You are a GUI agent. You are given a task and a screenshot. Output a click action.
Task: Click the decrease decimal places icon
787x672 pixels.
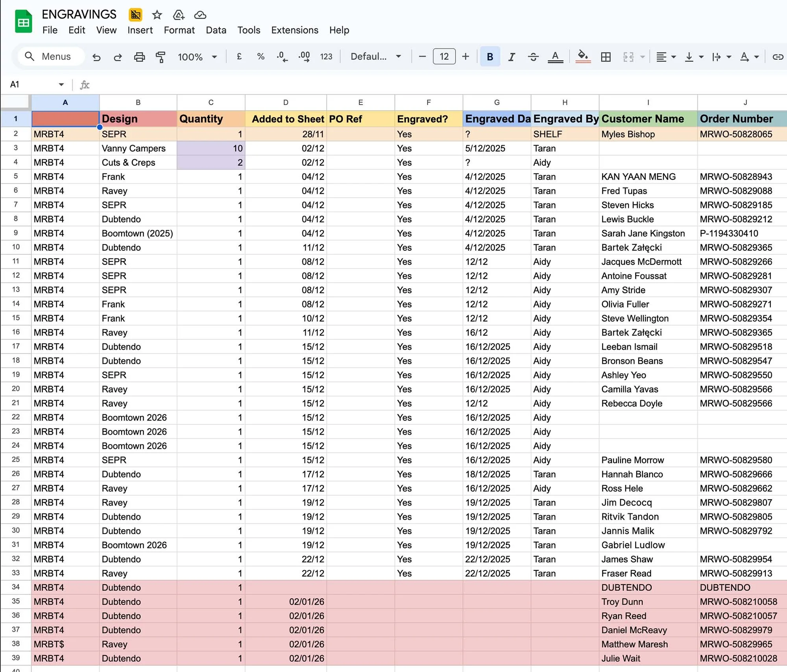(x=282, y=57)
